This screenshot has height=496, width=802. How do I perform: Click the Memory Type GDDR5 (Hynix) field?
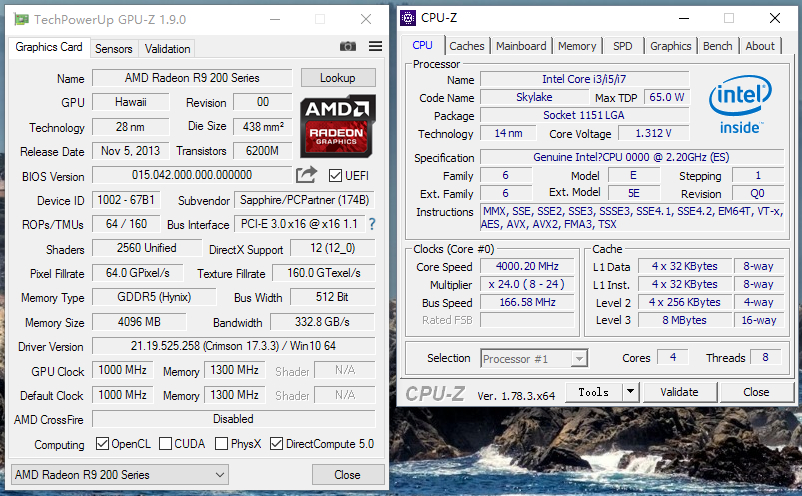click(154, 297)
